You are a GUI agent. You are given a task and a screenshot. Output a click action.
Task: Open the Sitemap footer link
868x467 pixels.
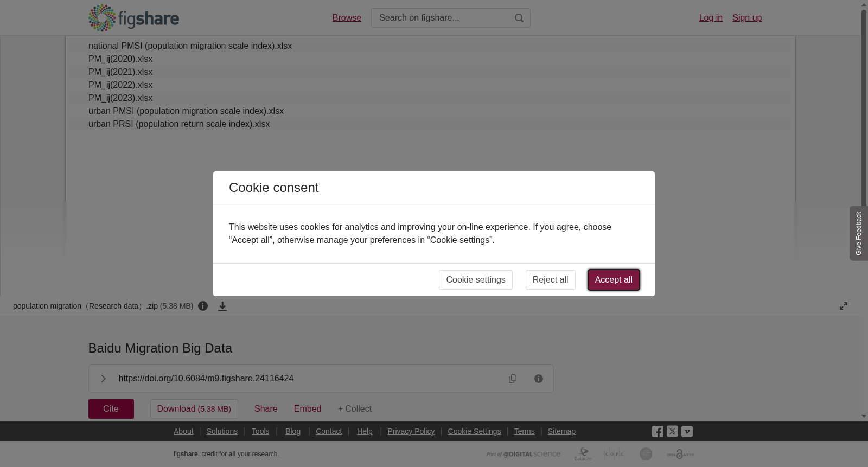point(561,431)
